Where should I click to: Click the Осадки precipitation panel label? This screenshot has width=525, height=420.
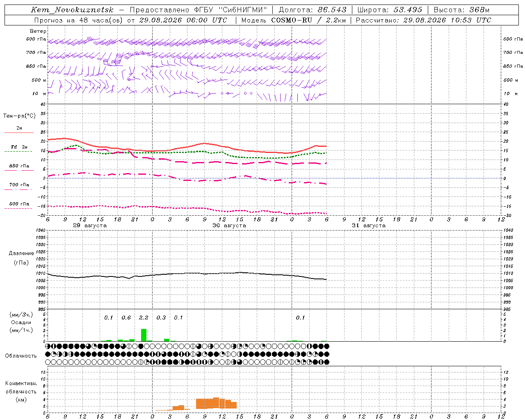21,322
